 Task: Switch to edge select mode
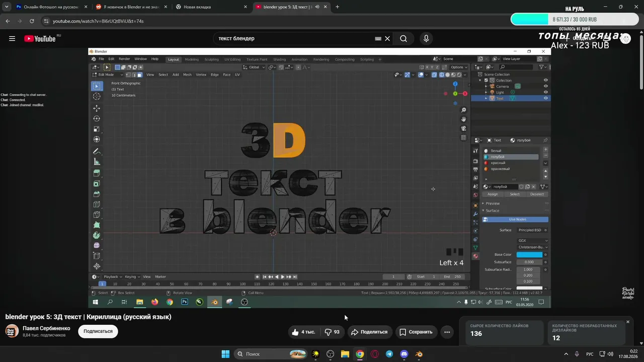coord(133,75)
